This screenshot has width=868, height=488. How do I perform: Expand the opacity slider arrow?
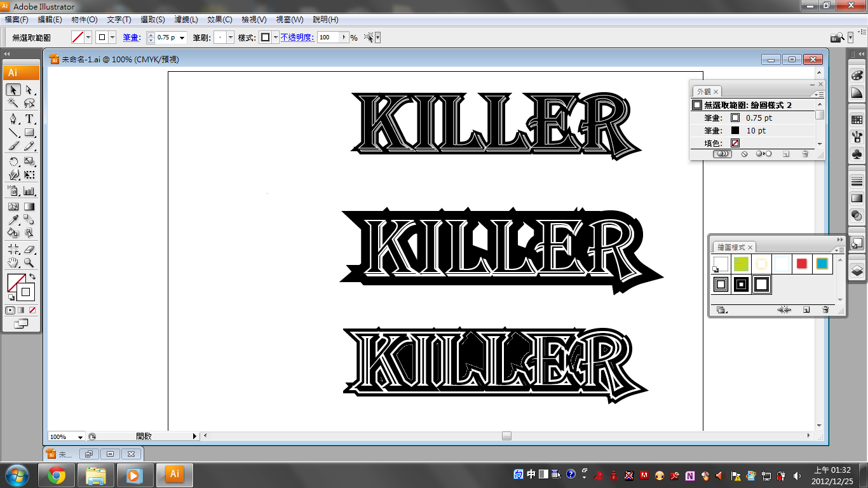[x=345, y=37]
